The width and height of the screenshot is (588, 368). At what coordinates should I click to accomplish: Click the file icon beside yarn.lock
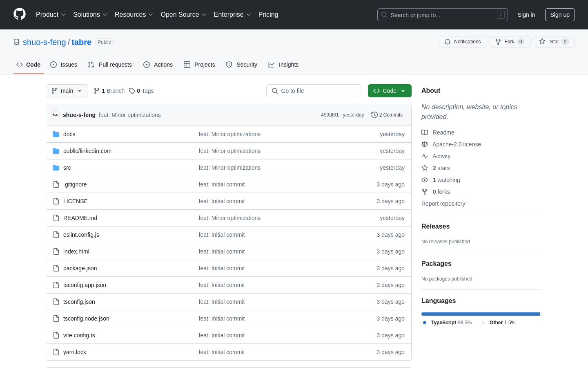click(56, 352)
